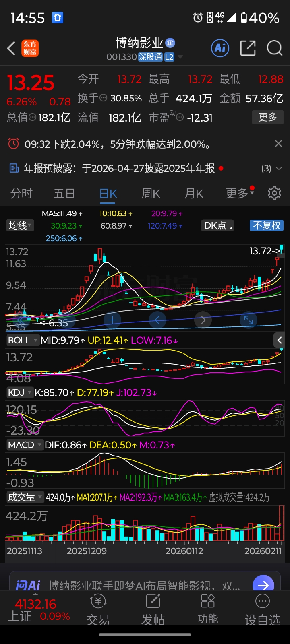Open the 成交量 indicator dropdown
This screenshot has width=290, height=644.
[x=25, y=497]
